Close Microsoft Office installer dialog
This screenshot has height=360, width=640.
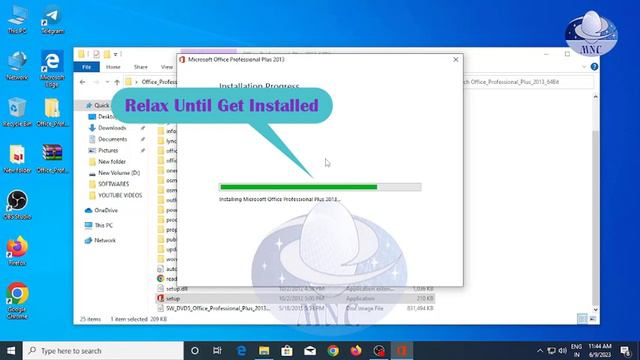[x=456, y=60]
